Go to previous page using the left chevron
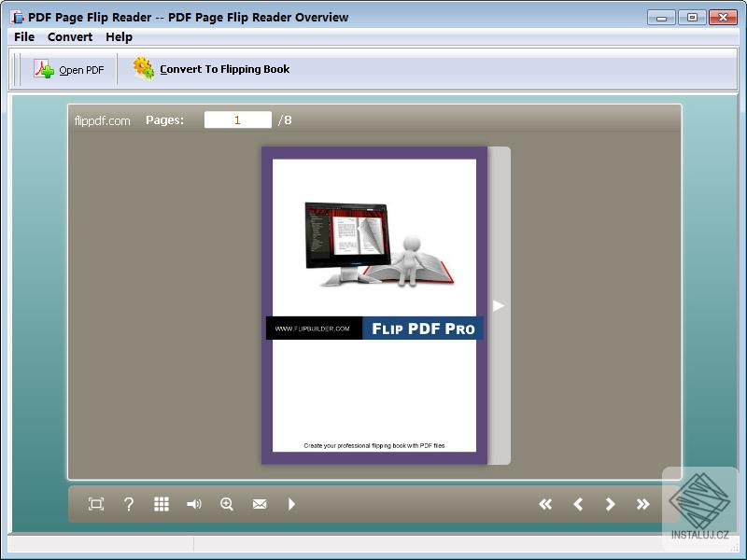Screen dimensions: 747x560 pyautogui.click(x=579, y=504)
